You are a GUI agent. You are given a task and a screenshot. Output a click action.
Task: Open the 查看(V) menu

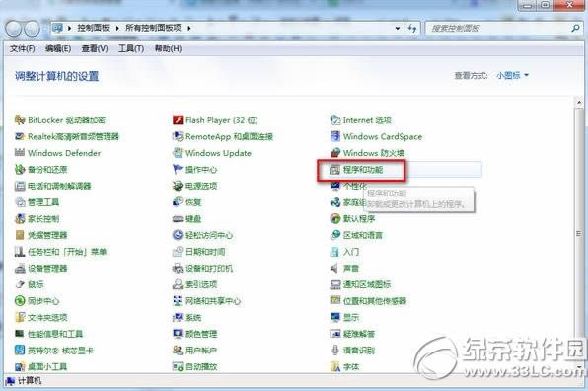[x=95, y=48]
